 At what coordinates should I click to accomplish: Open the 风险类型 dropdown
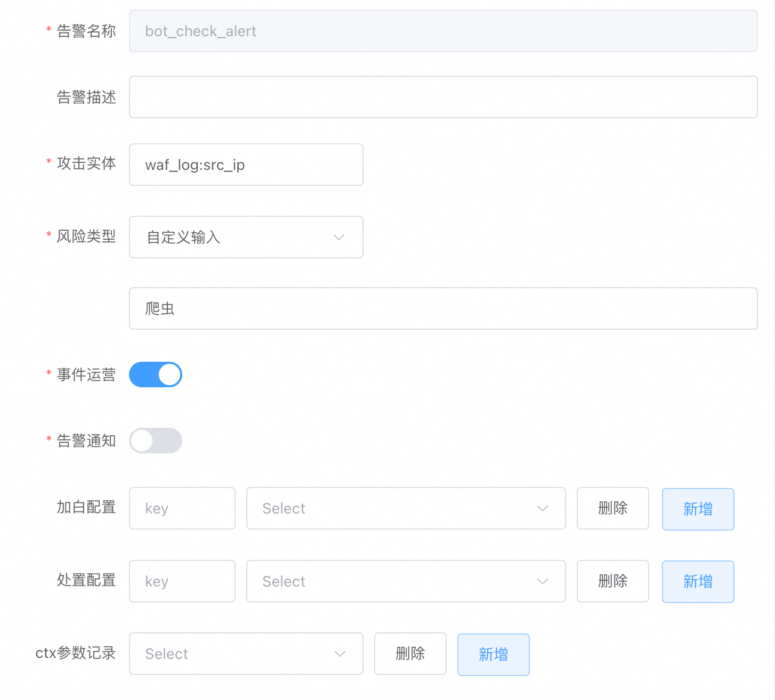coord(246,237)
